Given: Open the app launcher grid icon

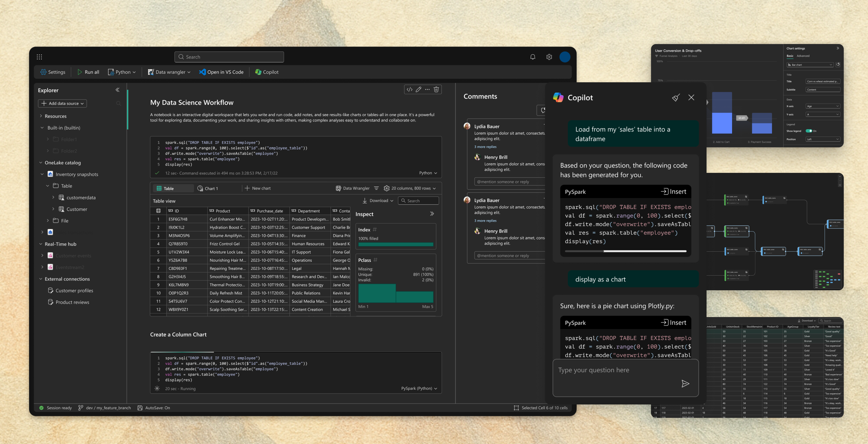Looking at the screenshot, I should point(40,57).
